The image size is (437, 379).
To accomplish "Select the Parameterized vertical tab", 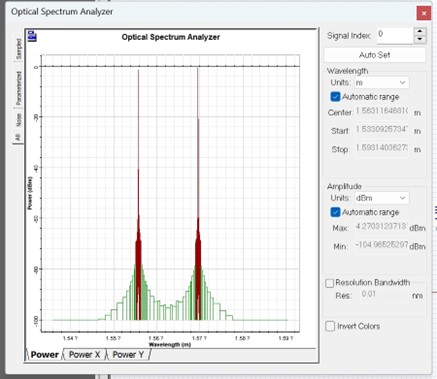I will 19,88.
